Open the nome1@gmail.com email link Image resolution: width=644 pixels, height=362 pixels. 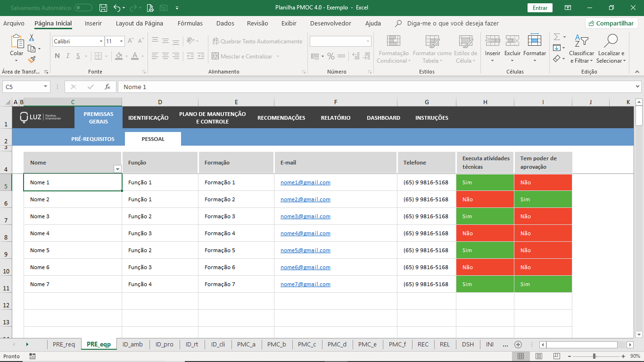(305, 182)
